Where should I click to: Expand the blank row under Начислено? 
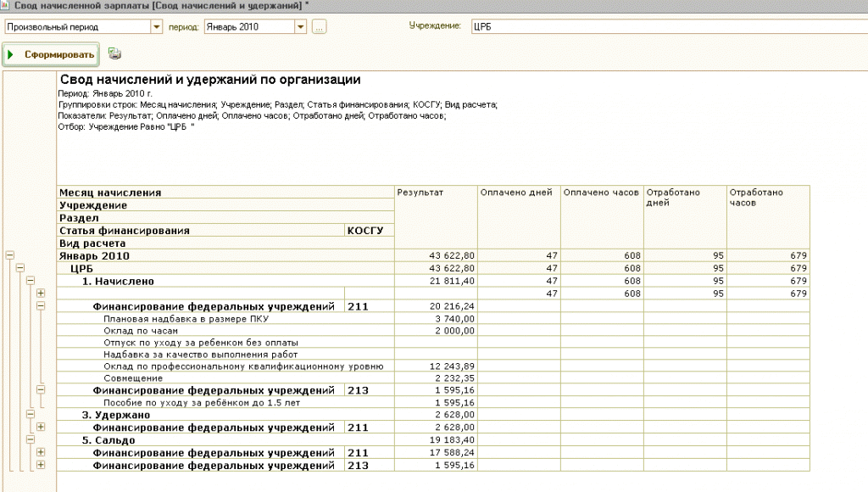[41, 294]
